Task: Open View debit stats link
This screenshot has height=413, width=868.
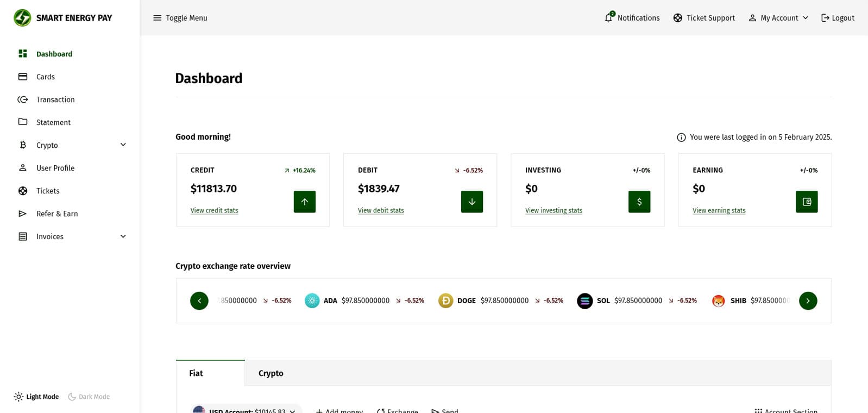Action: coord(381,210)
